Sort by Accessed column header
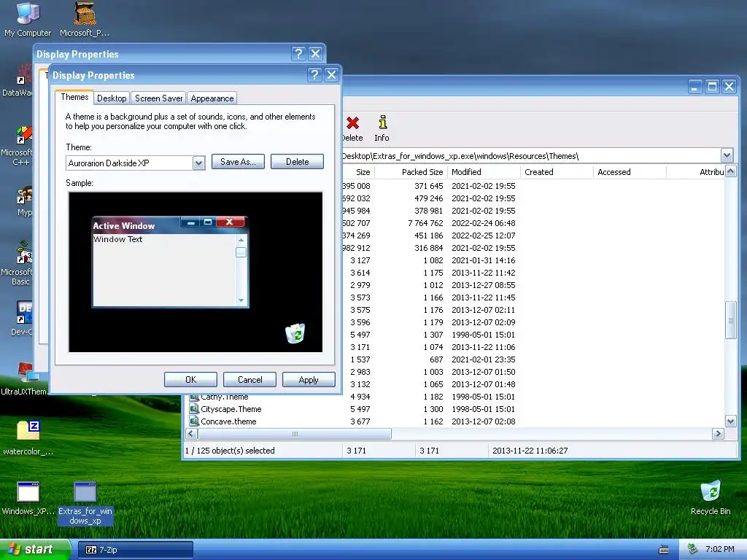747x560 pixels. coord(630,172)
